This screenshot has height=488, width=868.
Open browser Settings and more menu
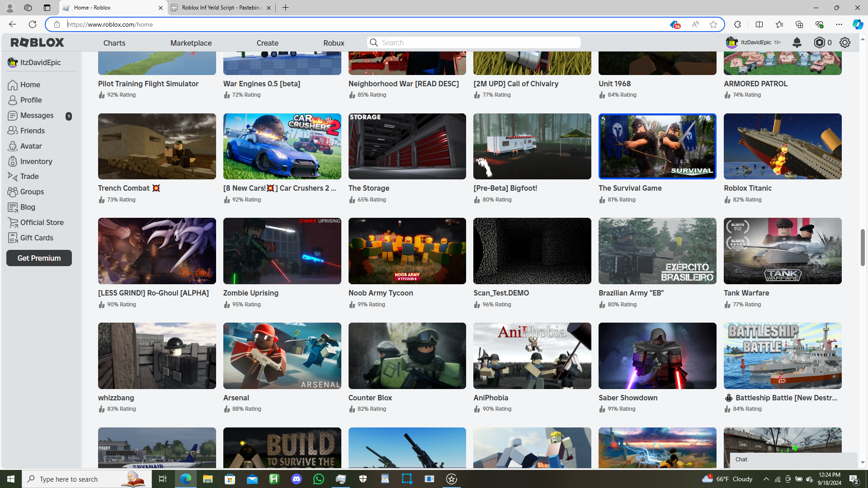coord(839,24)
